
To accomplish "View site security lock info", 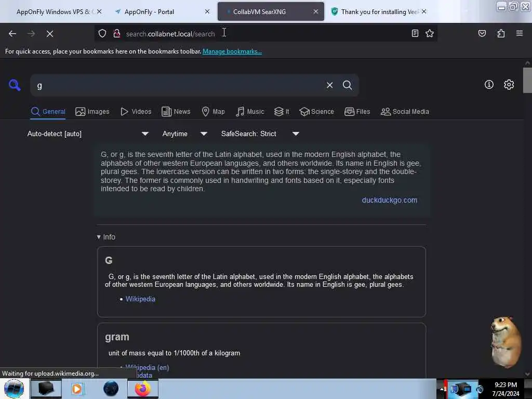I will [117, 34].
